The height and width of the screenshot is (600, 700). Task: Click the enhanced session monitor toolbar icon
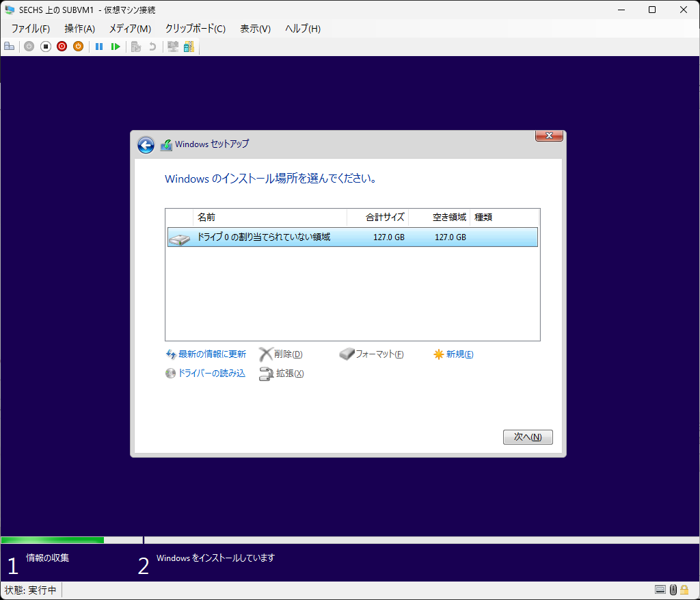click(173, 47)
